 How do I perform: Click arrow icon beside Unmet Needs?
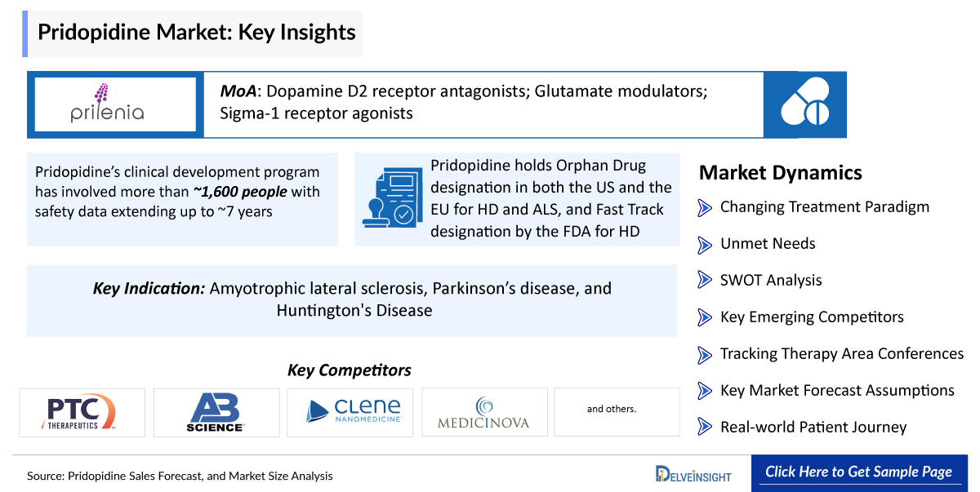705,244
